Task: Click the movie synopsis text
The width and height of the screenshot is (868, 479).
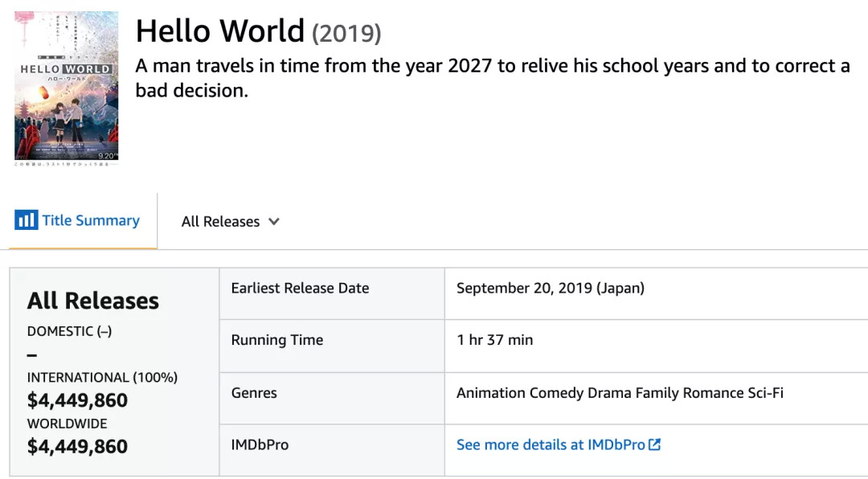Action: [492, 78]
